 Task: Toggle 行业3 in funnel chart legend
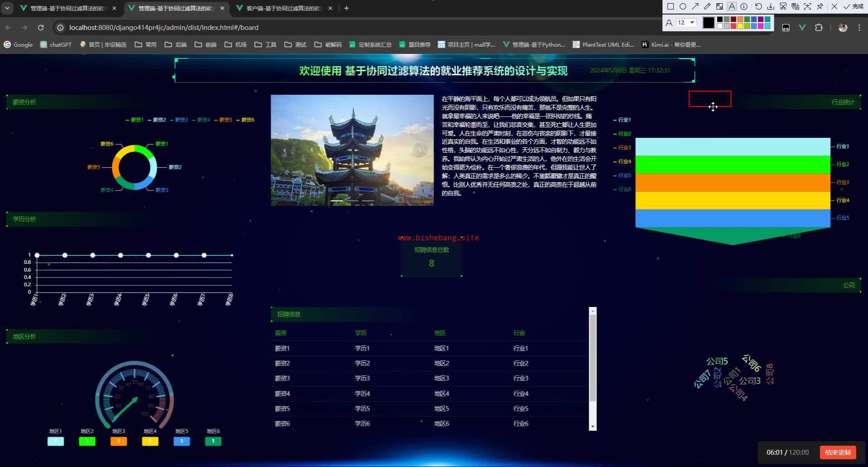click(x=622, y=147)
